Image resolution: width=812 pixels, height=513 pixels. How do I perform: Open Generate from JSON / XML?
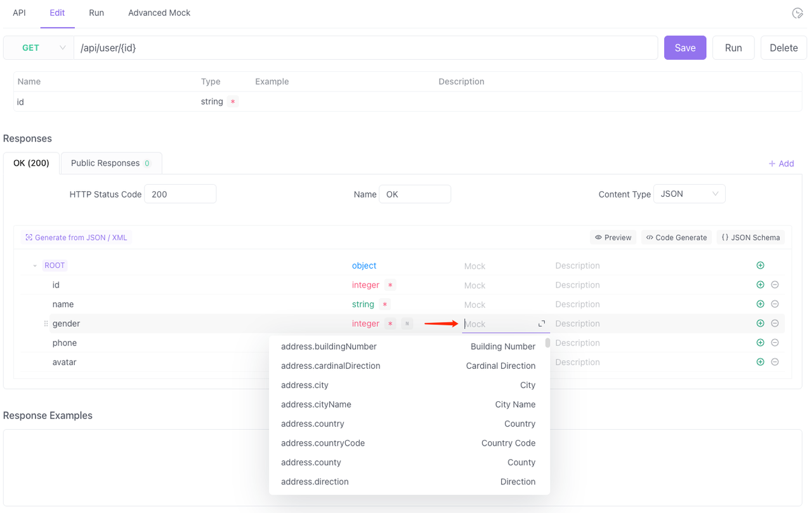tap(76, 237)
